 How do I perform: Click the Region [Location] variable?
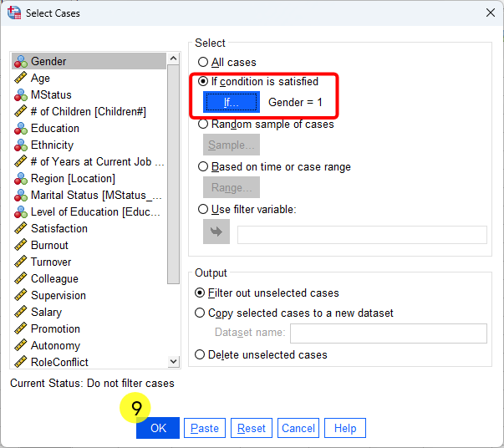[89, 178]
